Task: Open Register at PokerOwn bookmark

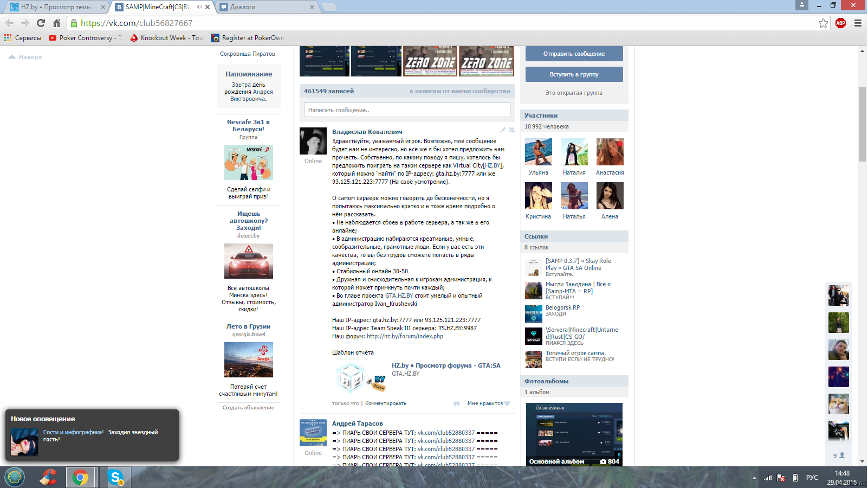Action: click(248, 38)
